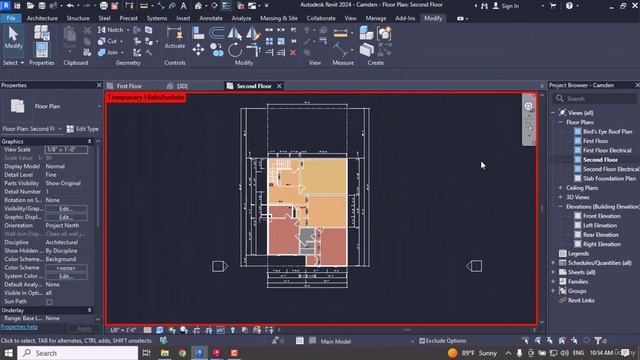Toggle the Properties palette icon
The height and width of the screenshot is (360, 640).
(x=42, y=50)
